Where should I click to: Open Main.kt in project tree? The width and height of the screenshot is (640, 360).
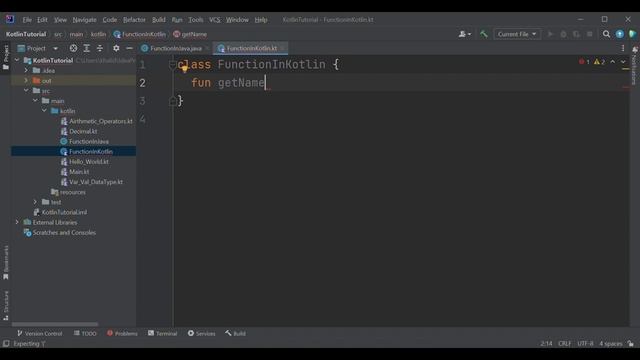(75, 172)
